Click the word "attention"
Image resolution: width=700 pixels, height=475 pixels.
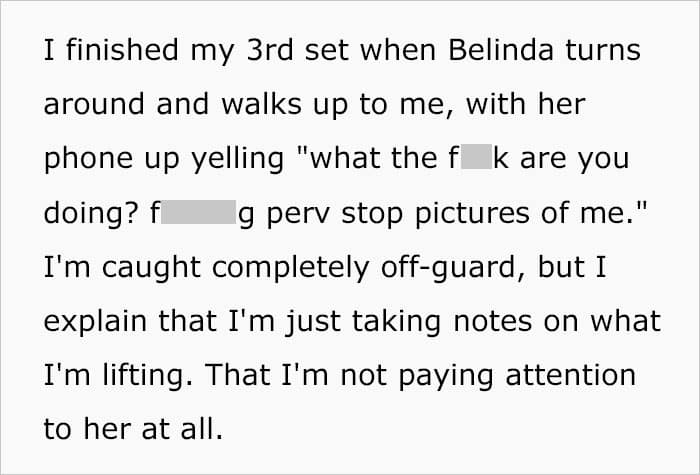click(x=571, y=375)
